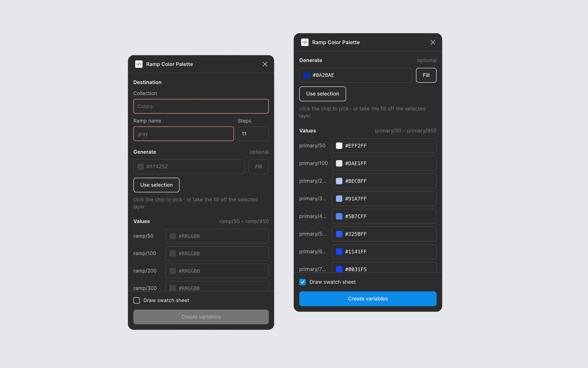Open the #0A2BAE base color chip
This screenshot has width=588, height=368.
tap(307, 75)
